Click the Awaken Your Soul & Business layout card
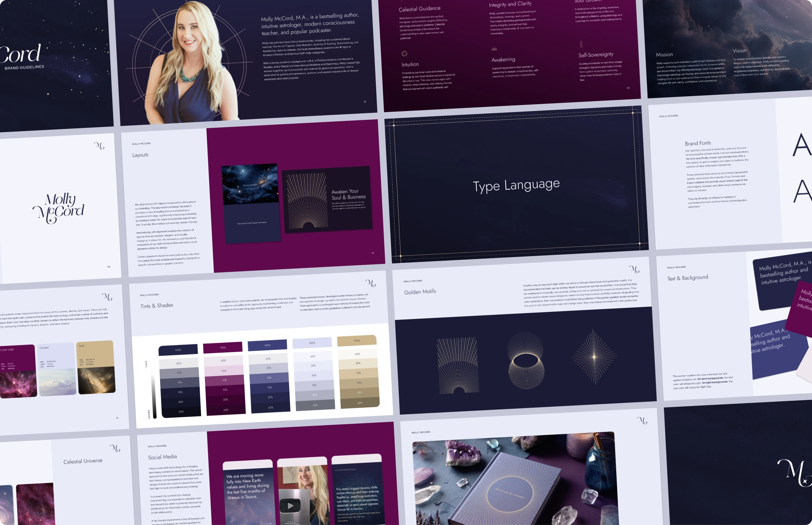 coord(327,200)
